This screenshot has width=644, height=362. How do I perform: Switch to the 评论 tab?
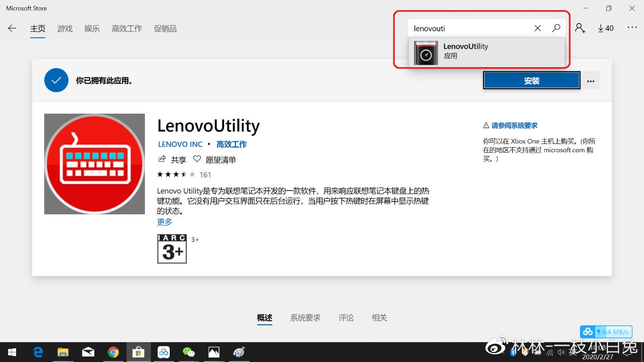coord(346,317)
